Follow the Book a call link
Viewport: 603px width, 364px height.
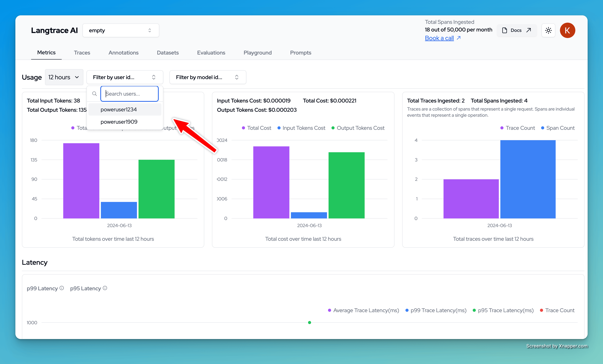pyautogui.click(x=439, y=38)
